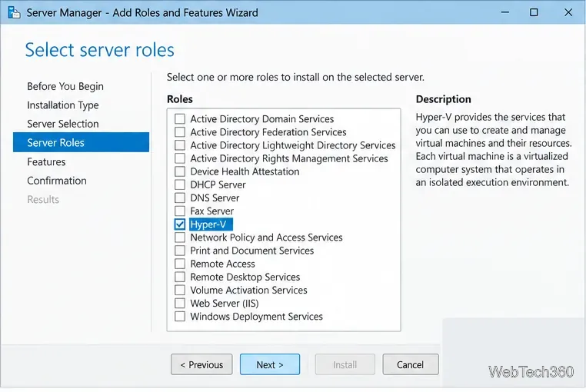The image size is (586, 392).
Task: Minimize the wizard window
Action: coord(505,12)
